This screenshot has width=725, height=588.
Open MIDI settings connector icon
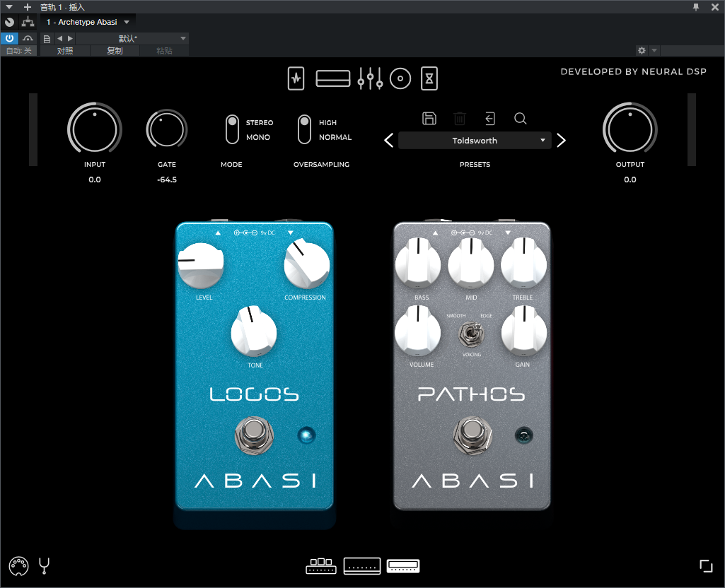point(18,566)
